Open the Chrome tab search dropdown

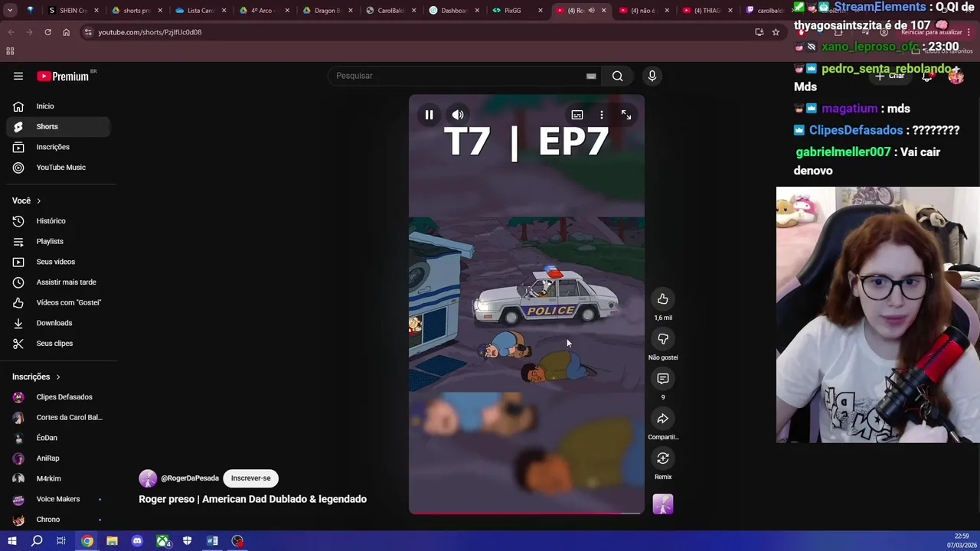tap(10, 11)
